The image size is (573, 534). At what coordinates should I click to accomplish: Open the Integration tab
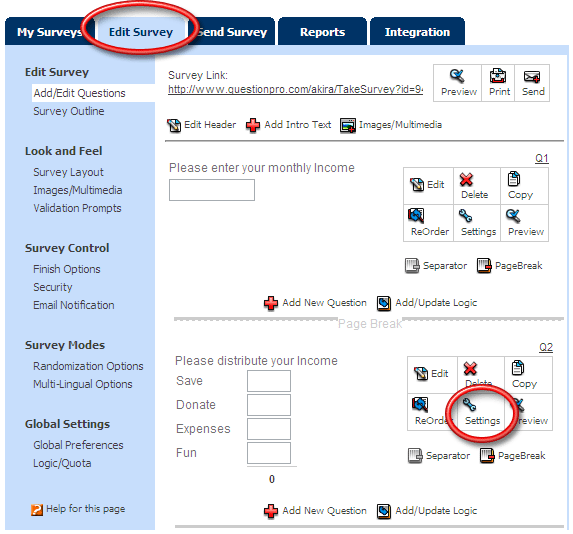417,32
